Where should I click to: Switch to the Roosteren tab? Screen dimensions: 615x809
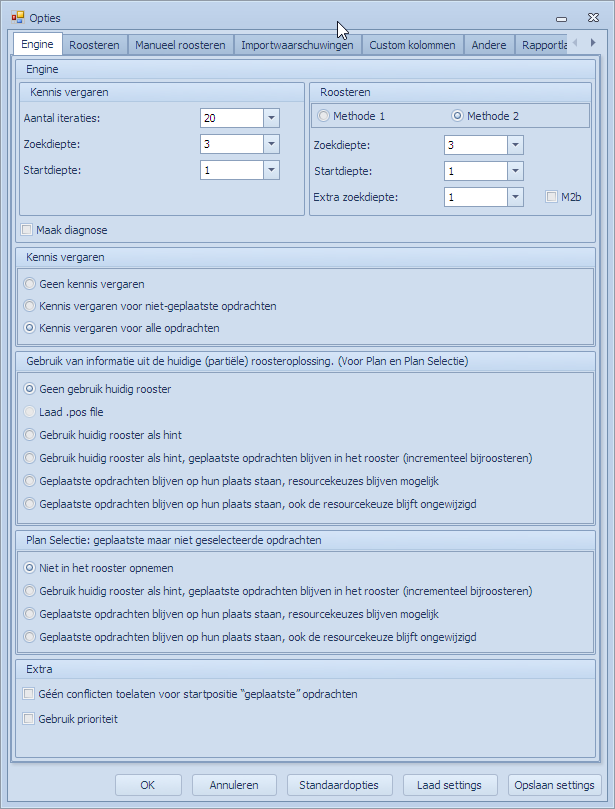pos(94,45)
